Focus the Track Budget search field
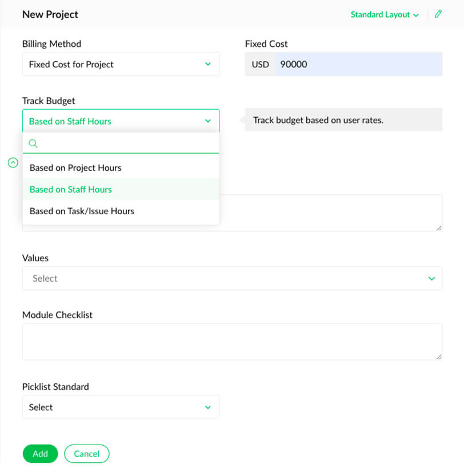The width and height of the screenshot is (464, 476). 127,143
